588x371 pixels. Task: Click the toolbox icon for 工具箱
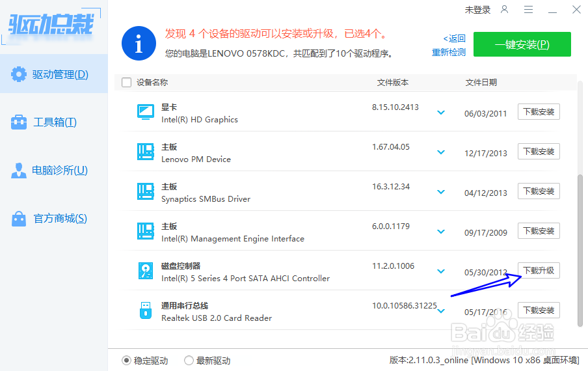point(19,122)
